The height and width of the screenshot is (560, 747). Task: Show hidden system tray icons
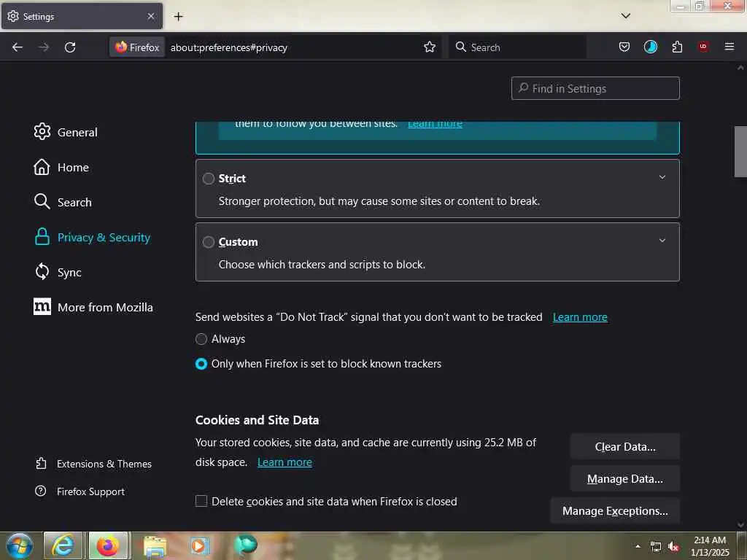click(638, 546)
